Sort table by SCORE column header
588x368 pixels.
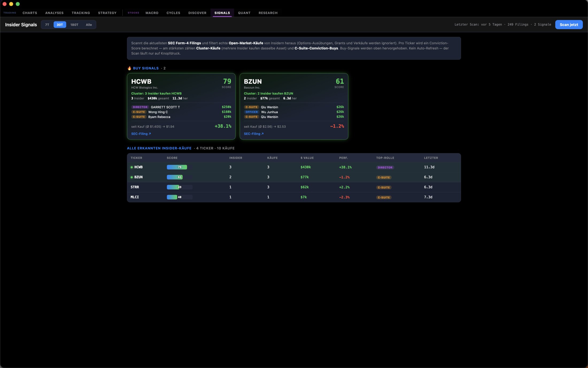point(172,158)
